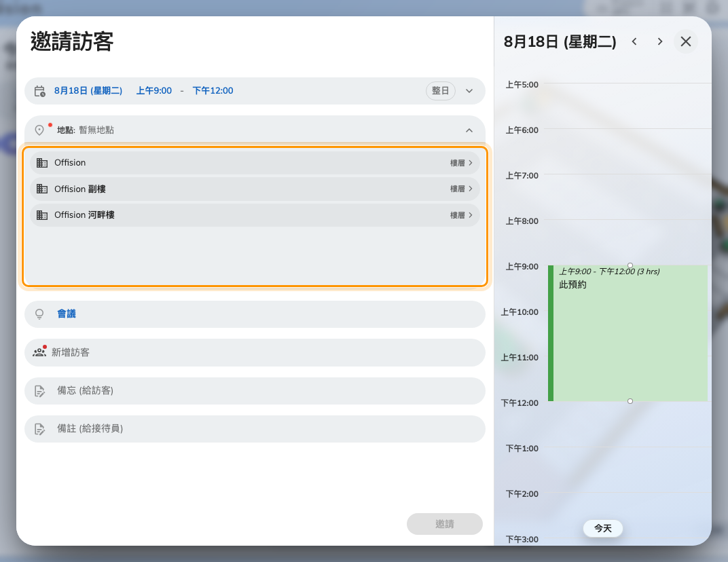Select the date 8月18日 (星期二)

click(x=88, y=90)
